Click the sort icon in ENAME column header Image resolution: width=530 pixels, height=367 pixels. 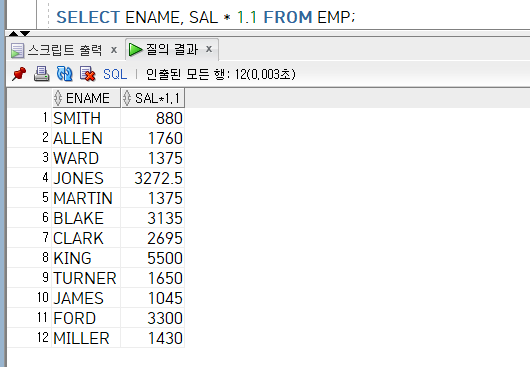click(x=58, y=98)
